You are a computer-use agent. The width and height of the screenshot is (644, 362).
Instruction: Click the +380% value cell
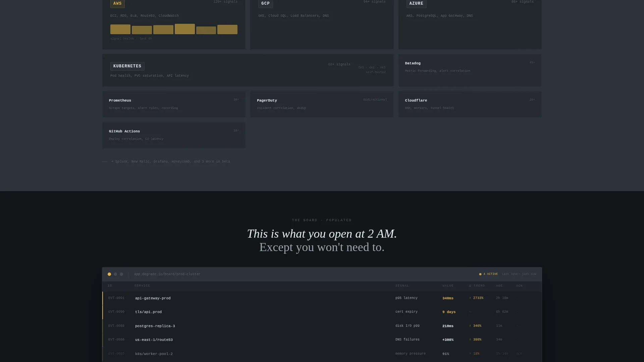pos(448,340)
